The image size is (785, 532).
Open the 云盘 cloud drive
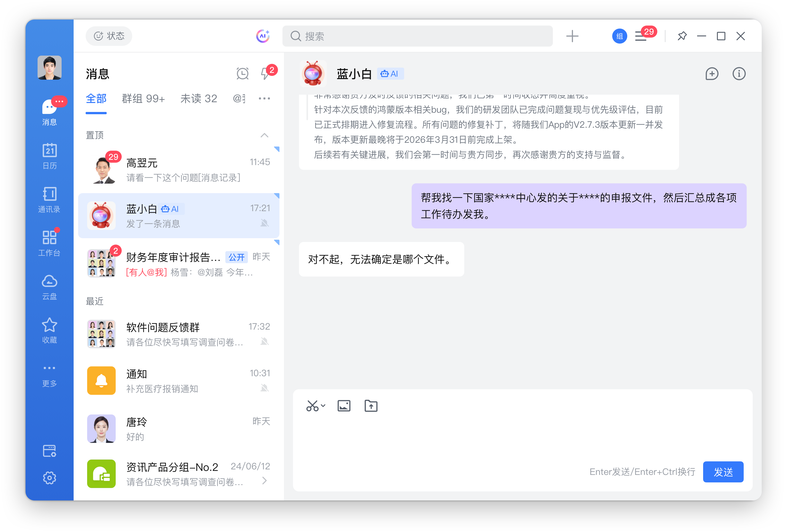(x=49, y=287)
